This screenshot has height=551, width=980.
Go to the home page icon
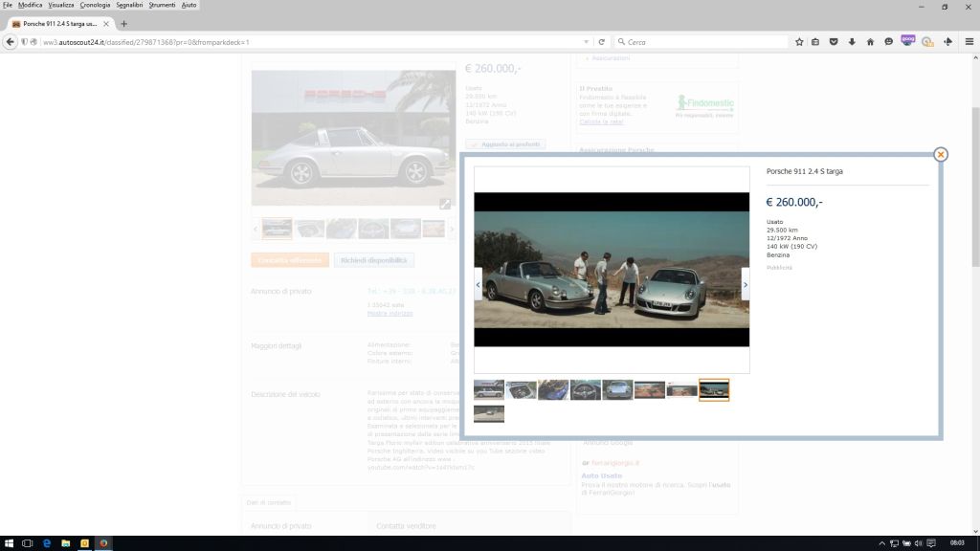click(870, 42)
